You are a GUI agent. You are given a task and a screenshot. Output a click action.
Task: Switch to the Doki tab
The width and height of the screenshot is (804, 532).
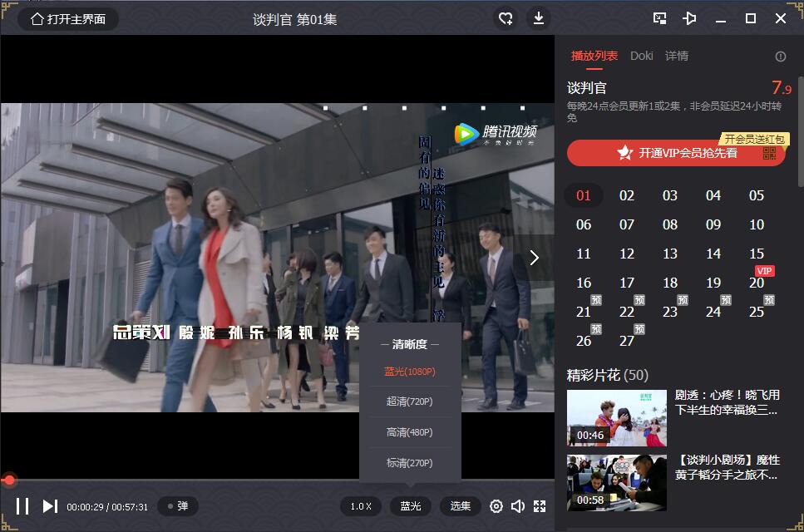pyautogui.click(x=641, y=56)
